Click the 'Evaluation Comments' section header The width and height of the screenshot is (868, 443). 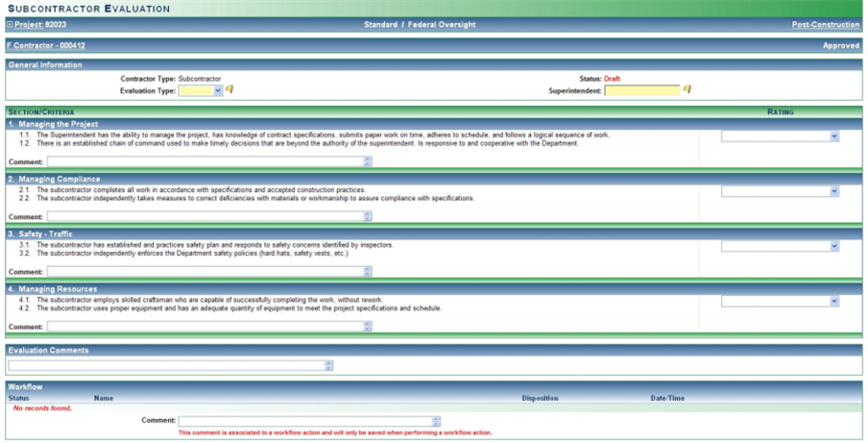click(x=48, y=351)
